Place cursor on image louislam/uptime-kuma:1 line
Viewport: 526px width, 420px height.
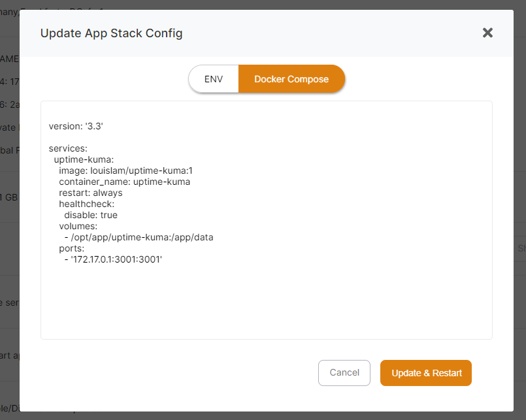125,170
